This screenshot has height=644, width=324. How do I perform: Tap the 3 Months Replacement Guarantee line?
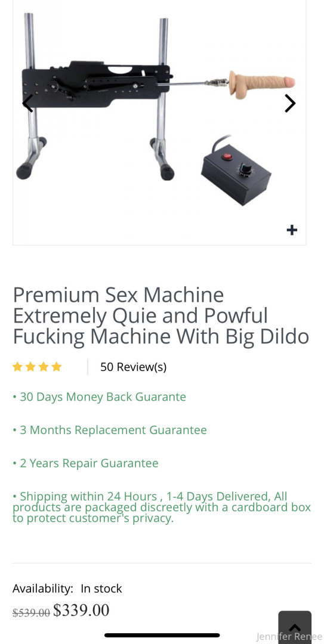tap(109, 430)
